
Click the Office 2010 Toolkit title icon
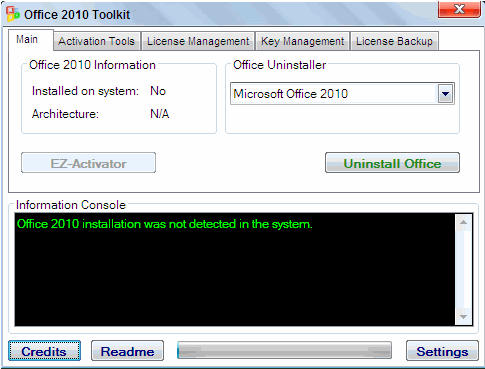click(13, 14)
